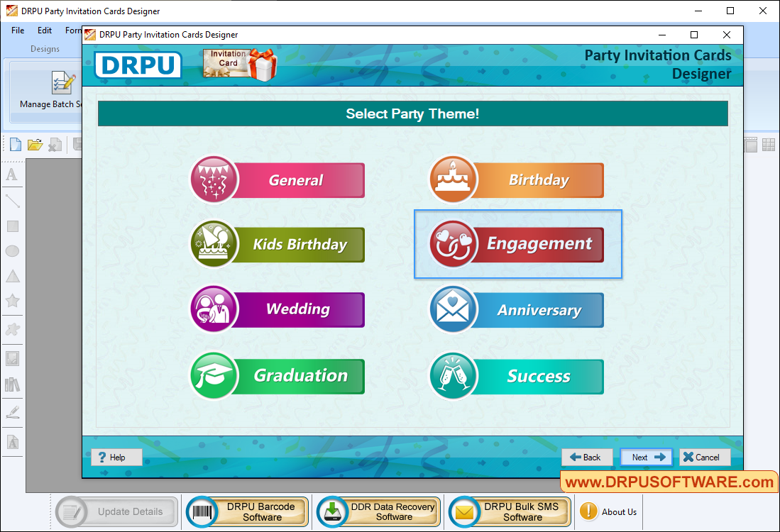Select the Engagement party theme
Viewport: 780px width, 532px height.
[517, 244]
